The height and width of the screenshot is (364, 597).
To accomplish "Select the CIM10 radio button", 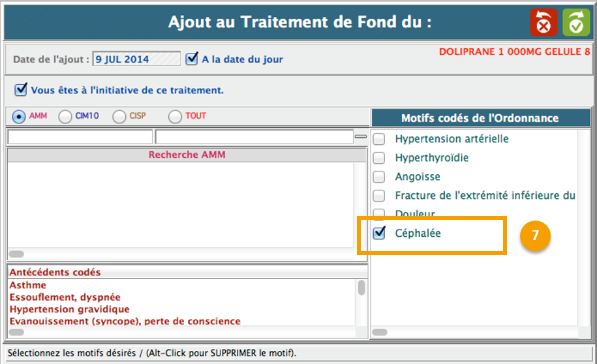I will [x=65, y=116].
